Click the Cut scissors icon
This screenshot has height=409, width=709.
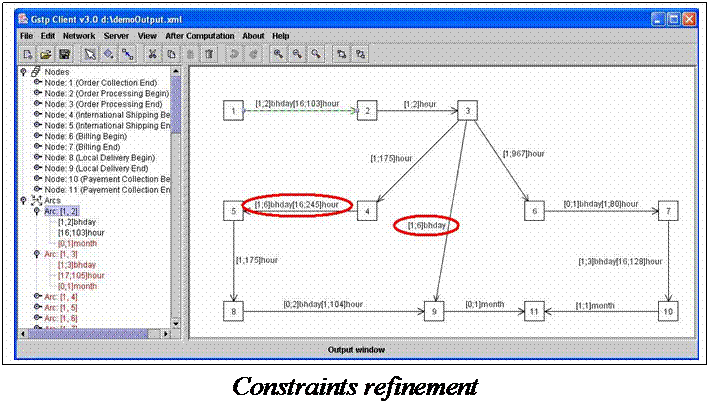click(x=153, y=53)
